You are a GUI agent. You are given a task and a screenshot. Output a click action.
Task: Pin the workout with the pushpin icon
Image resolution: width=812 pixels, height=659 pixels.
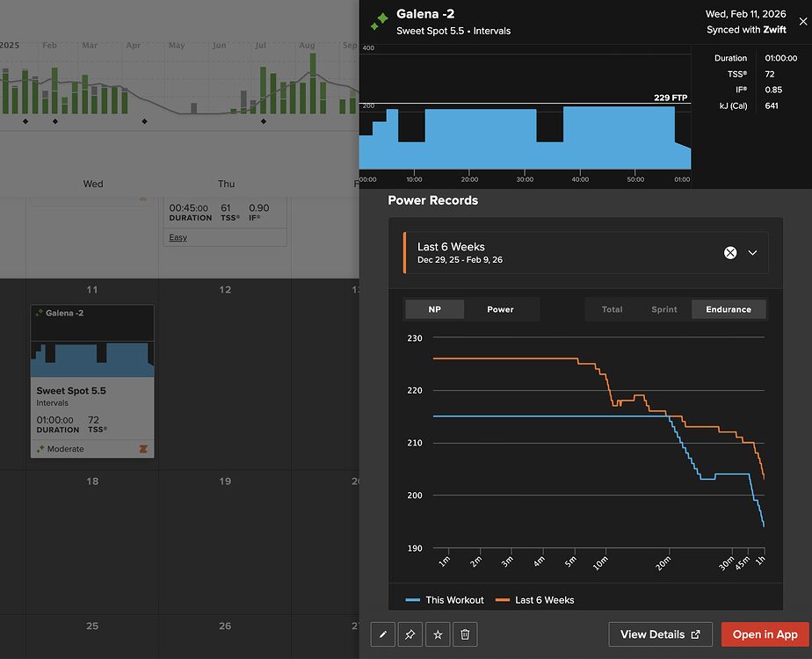(410, 634)
